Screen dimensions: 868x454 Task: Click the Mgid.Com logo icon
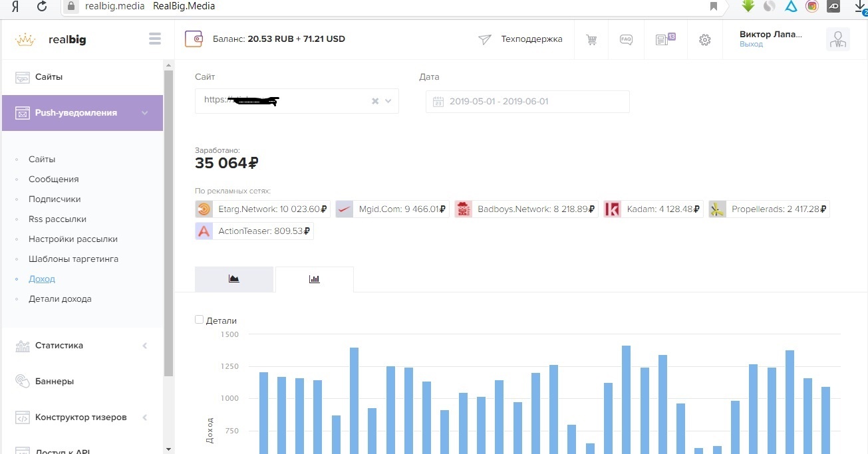click(x=345, y=209)
